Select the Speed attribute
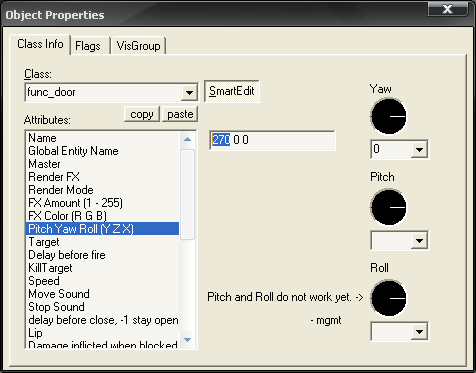 pos(103,281)
